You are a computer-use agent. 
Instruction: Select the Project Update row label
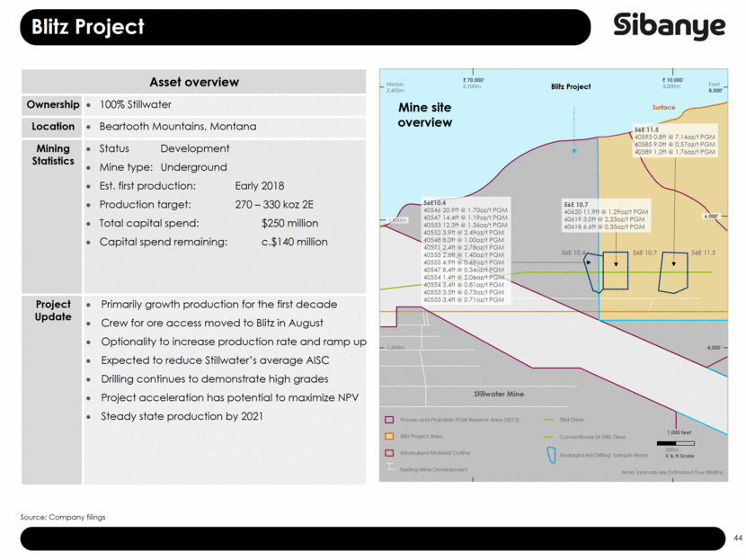click(52, 310)
